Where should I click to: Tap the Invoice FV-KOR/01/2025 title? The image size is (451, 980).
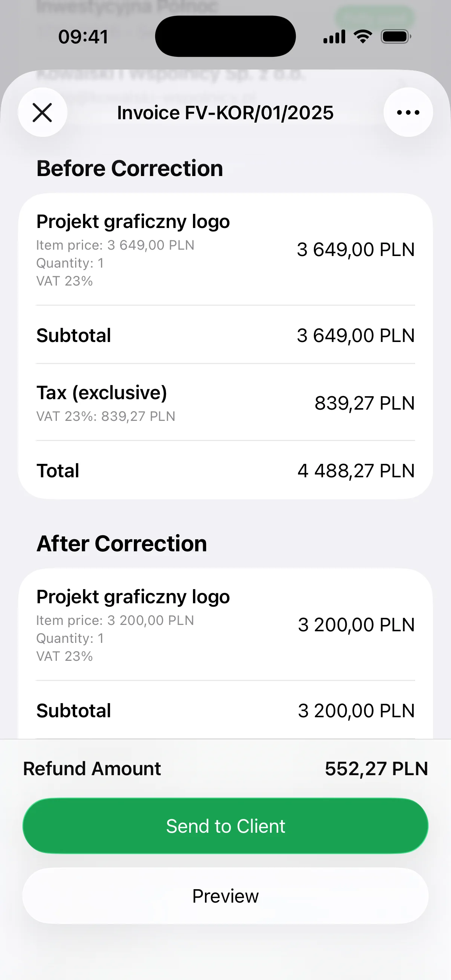(225, 113)
